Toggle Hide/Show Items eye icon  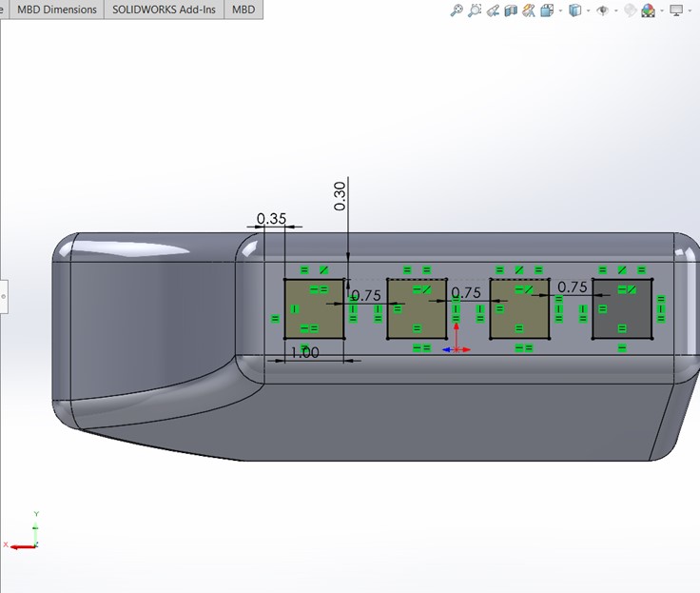tap(603, 10)
